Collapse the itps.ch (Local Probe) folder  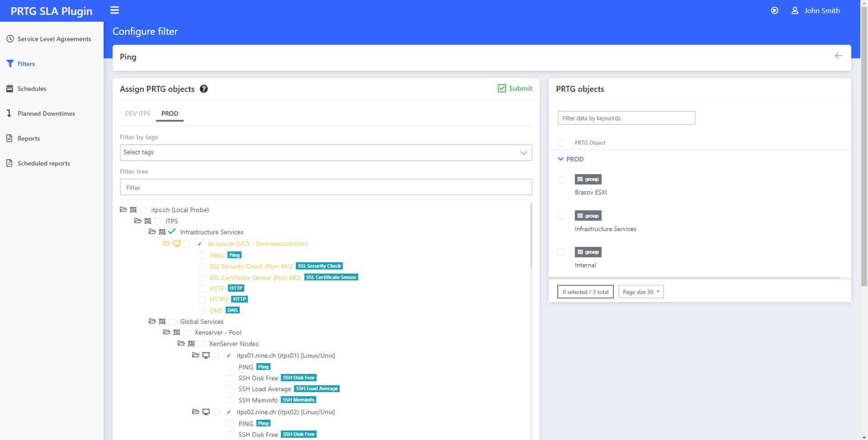123,209
